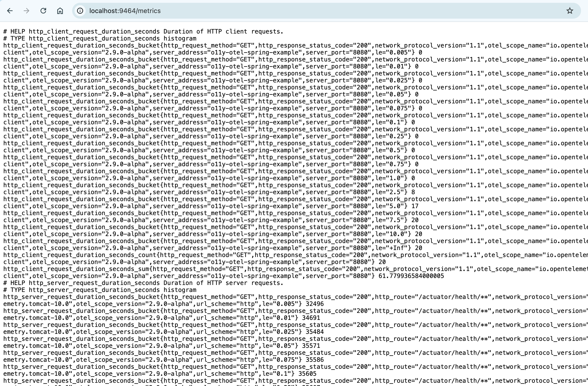Click the forward navigation arrow
The image size is (588, 386).
[27, 11]
